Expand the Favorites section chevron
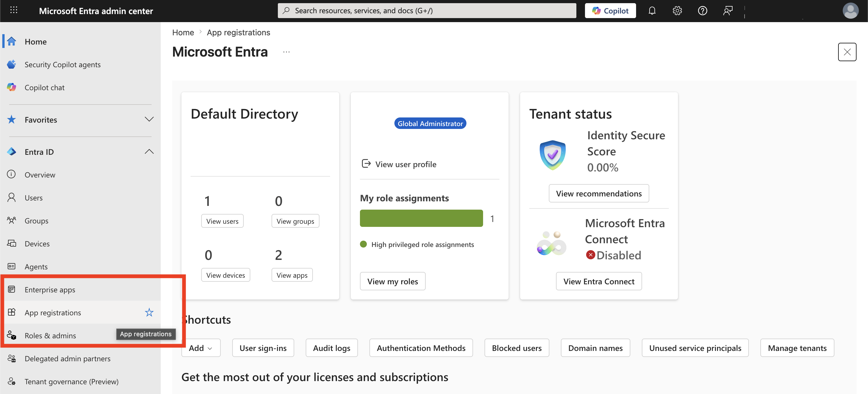The image size is (868, 394). point(149,119)
